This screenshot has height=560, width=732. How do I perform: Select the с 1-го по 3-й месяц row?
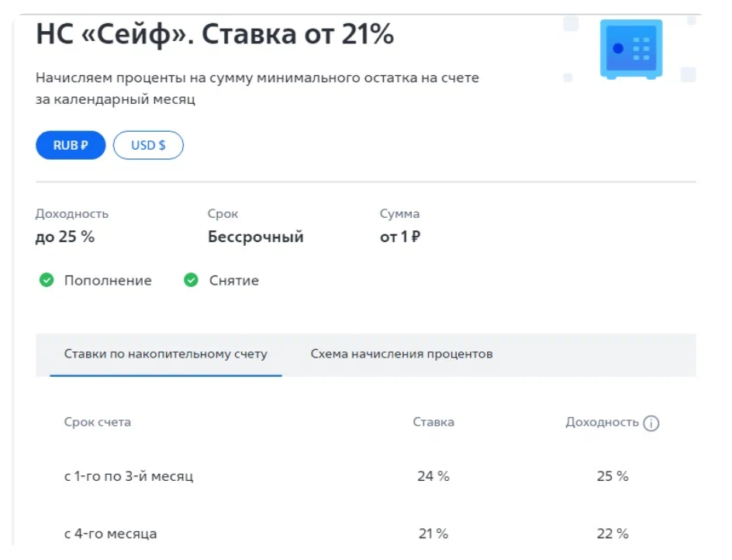(x=365, y=476)
